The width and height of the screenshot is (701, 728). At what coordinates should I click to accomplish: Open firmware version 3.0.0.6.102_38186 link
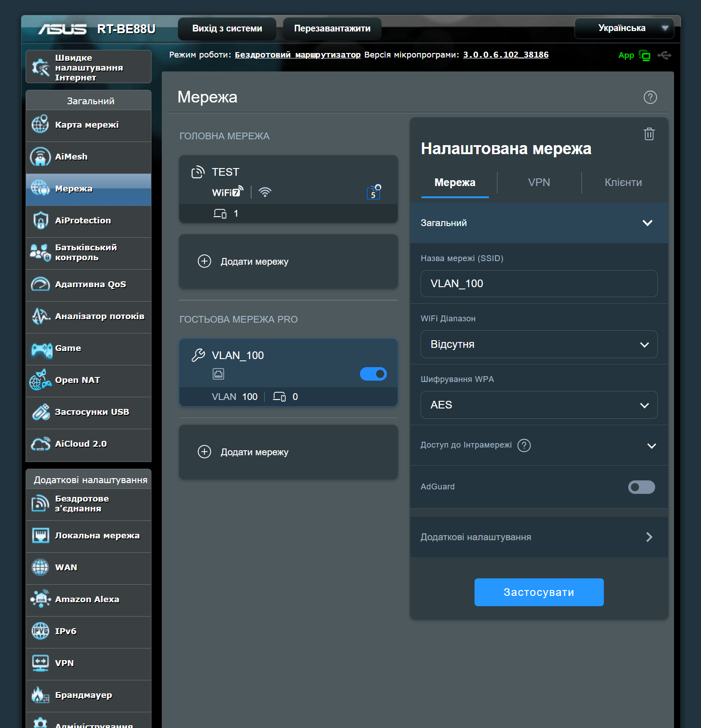click(x=506, y=55)
